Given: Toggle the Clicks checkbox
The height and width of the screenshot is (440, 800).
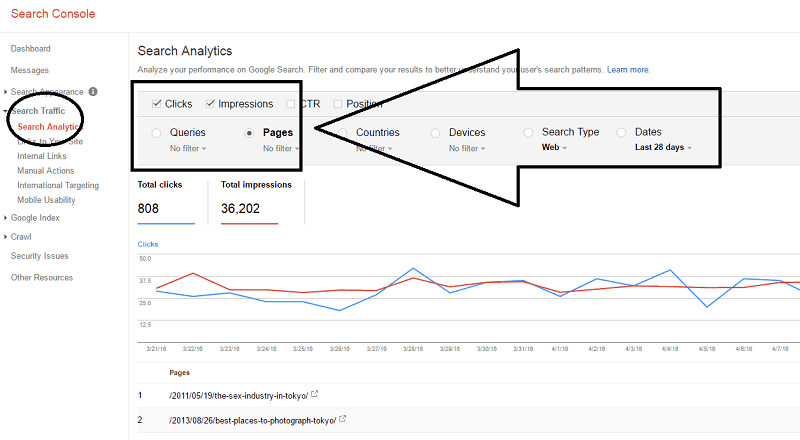Looking at the screenshot, I should pyautogui.click(x=157, y=104).
